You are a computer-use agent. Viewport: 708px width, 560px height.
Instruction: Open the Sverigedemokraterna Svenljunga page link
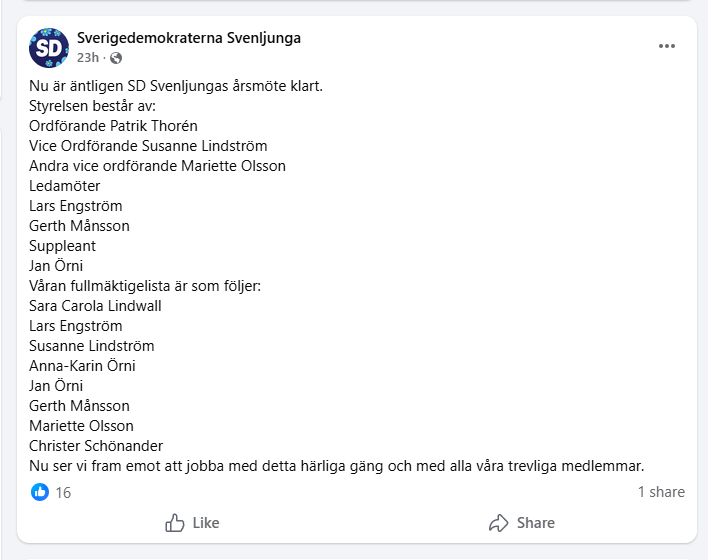click(189, 38)
